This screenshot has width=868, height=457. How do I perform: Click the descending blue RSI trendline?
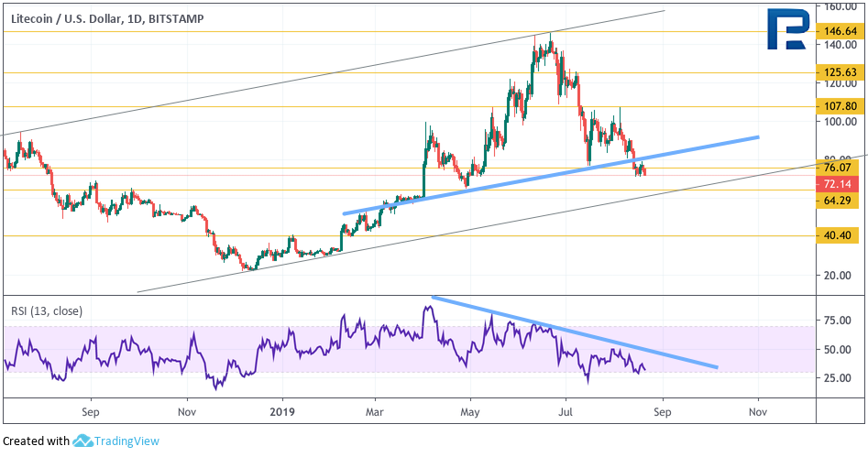click(575, 332)
